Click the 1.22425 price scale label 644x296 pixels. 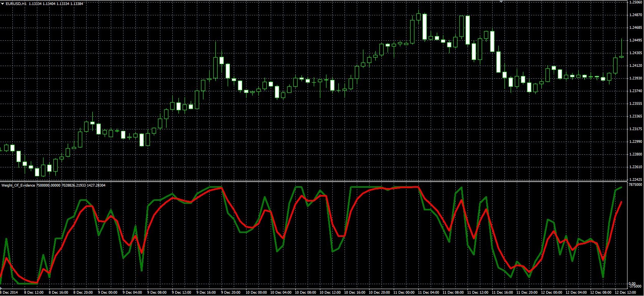click(x=636, y=179)
